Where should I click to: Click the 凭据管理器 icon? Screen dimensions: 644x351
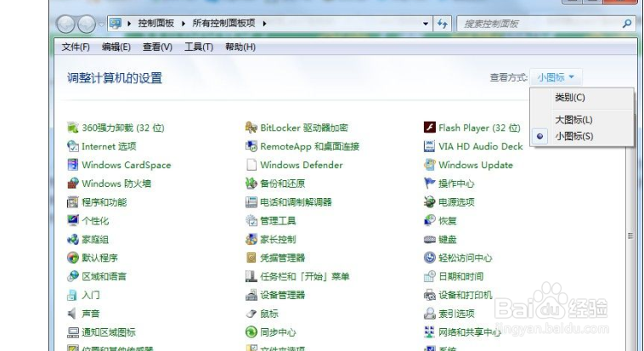(251, 258)
